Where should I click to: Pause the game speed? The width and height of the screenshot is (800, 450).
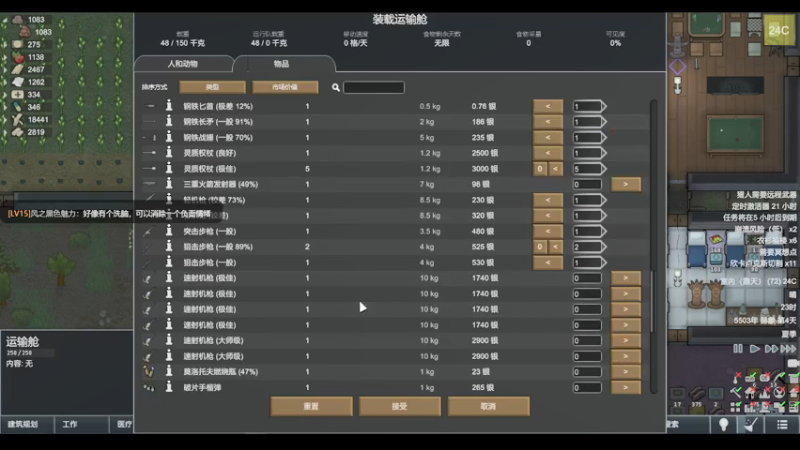click(738, 349)
